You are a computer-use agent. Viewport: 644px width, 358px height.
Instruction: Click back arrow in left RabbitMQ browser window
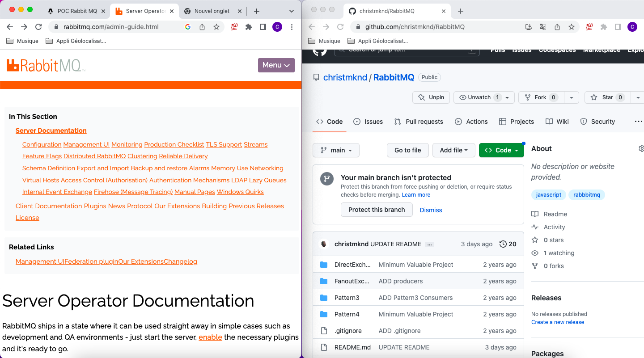[10, 27]
